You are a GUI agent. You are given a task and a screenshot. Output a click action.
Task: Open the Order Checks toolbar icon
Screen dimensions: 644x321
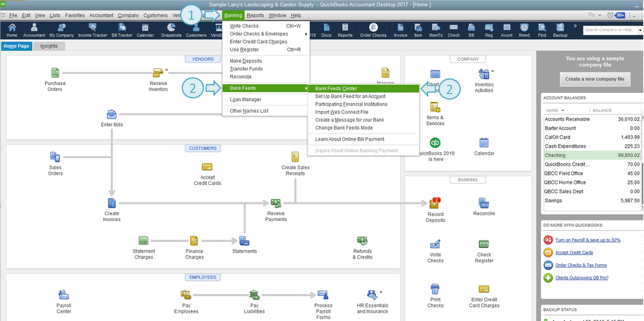[373, 30]
